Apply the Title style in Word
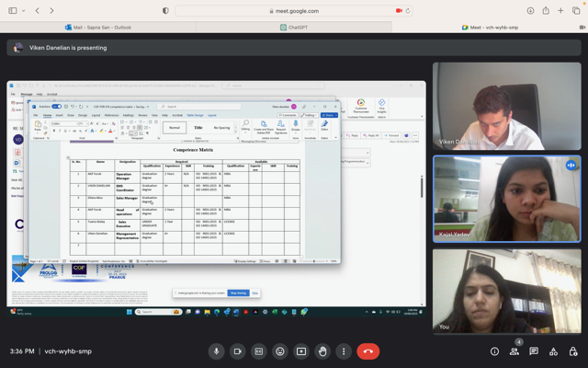This screenshot has width=588, height=368. coord(198,128)
